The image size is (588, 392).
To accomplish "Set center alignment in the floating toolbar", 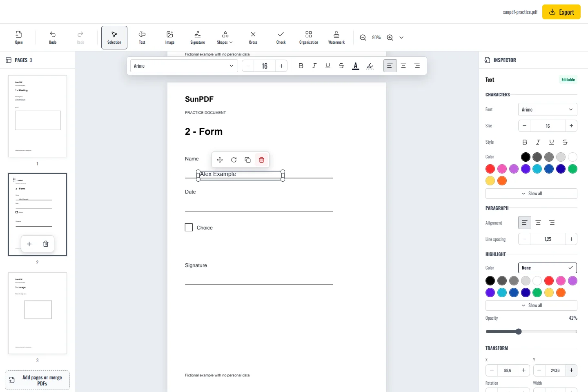I will (x=403, y=66).
